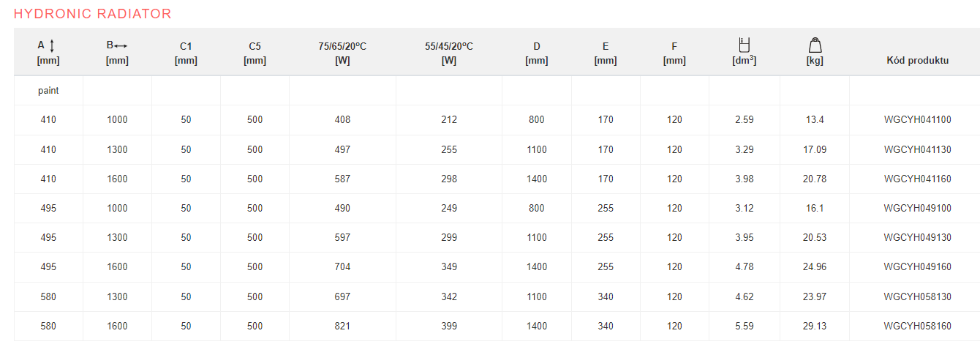
Task: Click the water volume container icon
Action: [745, 44]
